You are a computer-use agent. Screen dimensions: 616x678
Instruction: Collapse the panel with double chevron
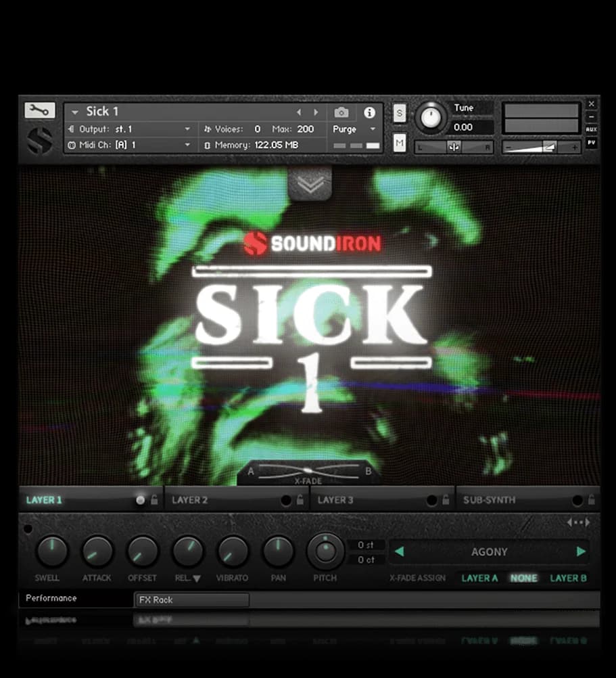click(310, 185)
